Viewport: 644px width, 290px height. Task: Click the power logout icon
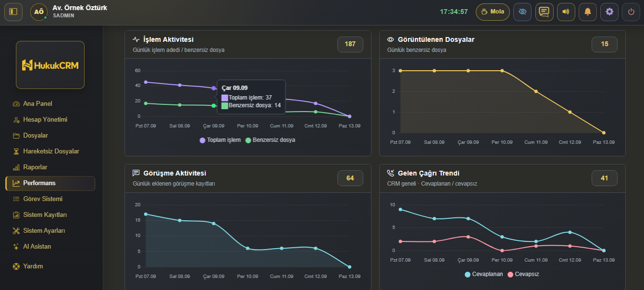click(x=631, y=12)
